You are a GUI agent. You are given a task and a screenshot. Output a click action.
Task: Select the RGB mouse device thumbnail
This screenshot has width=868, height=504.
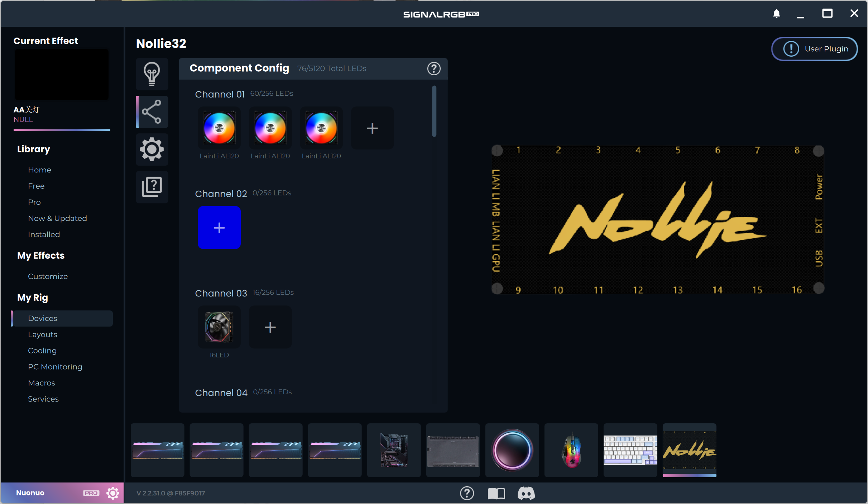tap(571, 450)
